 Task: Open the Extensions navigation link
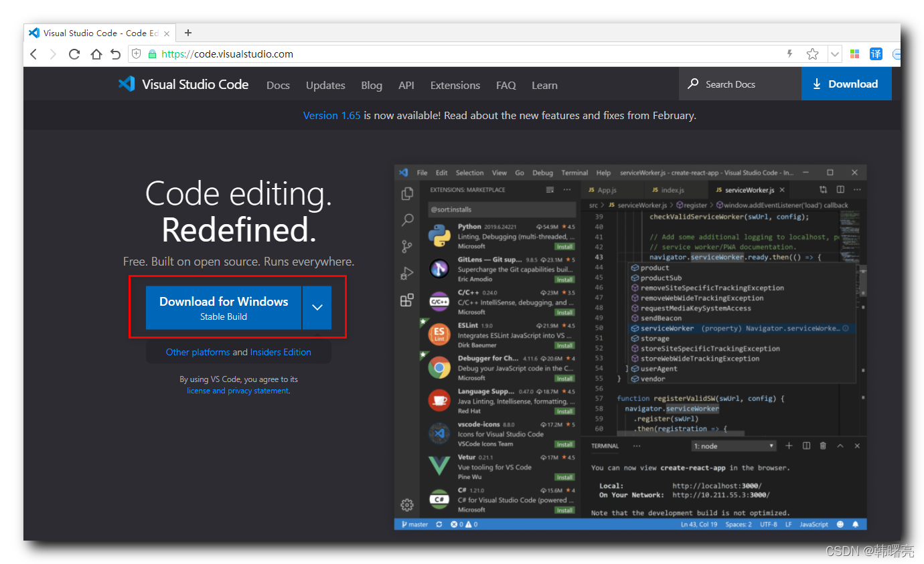coord(455,86)
